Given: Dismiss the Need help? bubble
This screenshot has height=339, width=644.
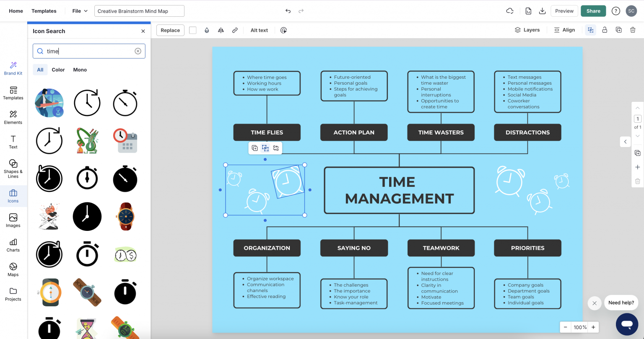Looking at the screenshot, I should coord(595,303).
